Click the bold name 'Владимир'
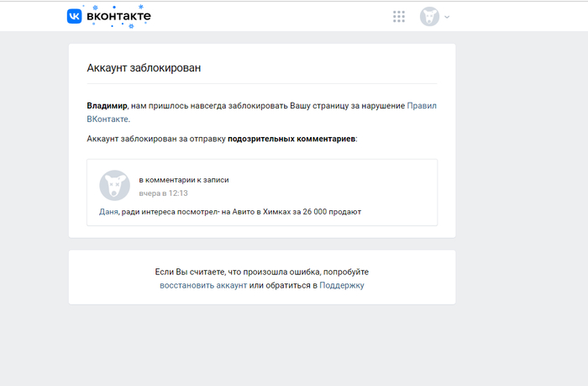The height and width of the screenshot is (386, 588). coord(107,106)
